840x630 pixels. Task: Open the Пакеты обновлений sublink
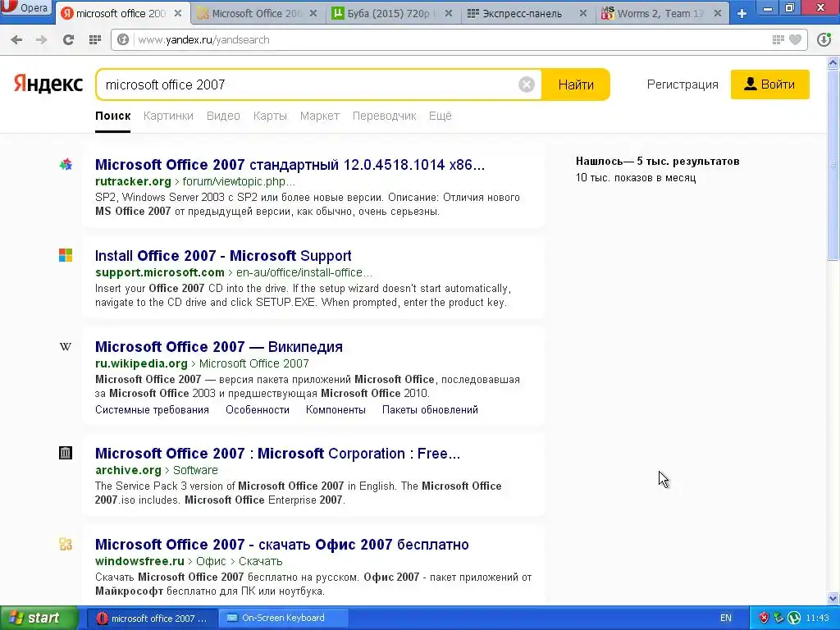coord(430,410)
